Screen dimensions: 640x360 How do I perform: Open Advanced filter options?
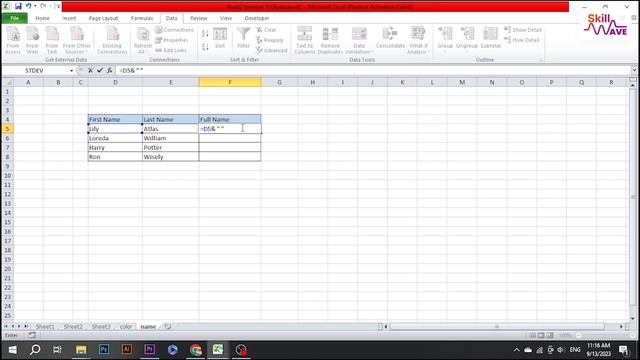tap(272, 50)
